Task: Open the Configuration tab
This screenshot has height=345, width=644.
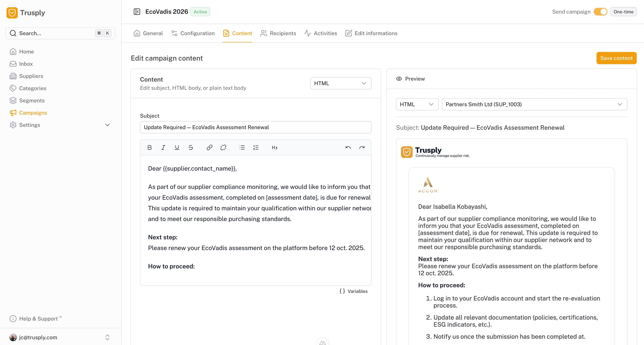Action: pos(193,33)
